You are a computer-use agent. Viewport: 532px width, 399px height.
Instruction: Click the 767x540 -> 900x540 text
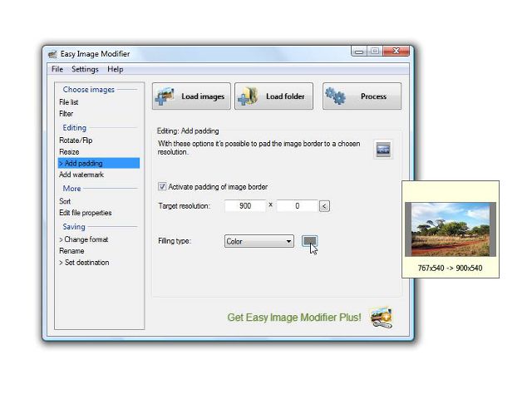click(450, 268)
